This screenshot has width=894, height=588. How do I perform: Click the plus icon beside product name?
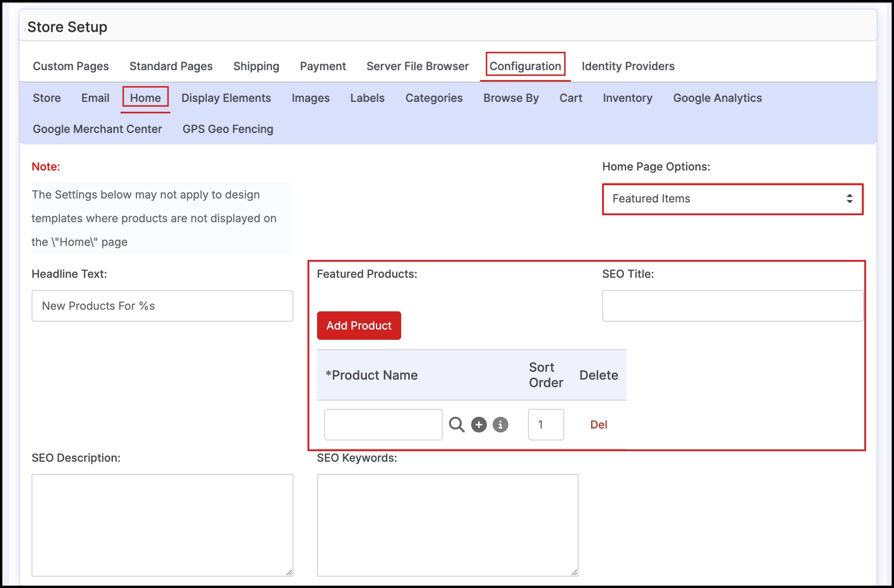coord(479,425)
